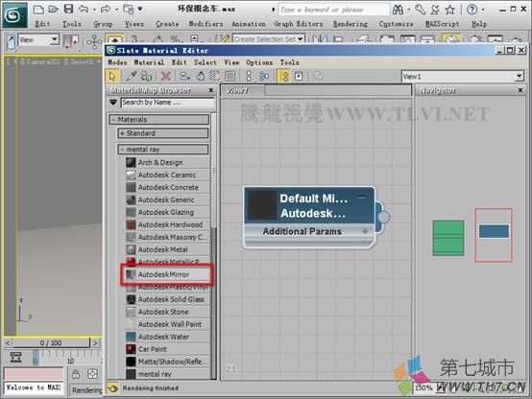Click the material node preview thumbnail
This screenshot has height=399, width=532.
(262, 205)
